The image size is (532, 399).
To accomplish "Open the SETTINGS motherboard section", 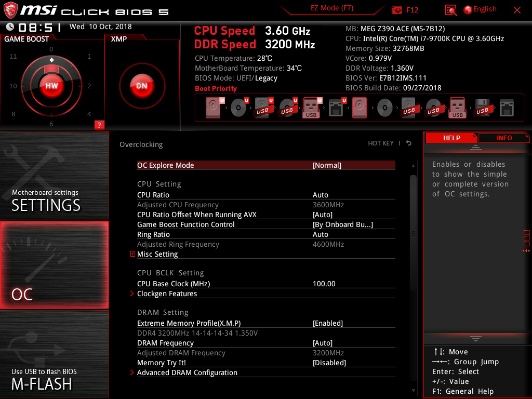I will point(54,176).
